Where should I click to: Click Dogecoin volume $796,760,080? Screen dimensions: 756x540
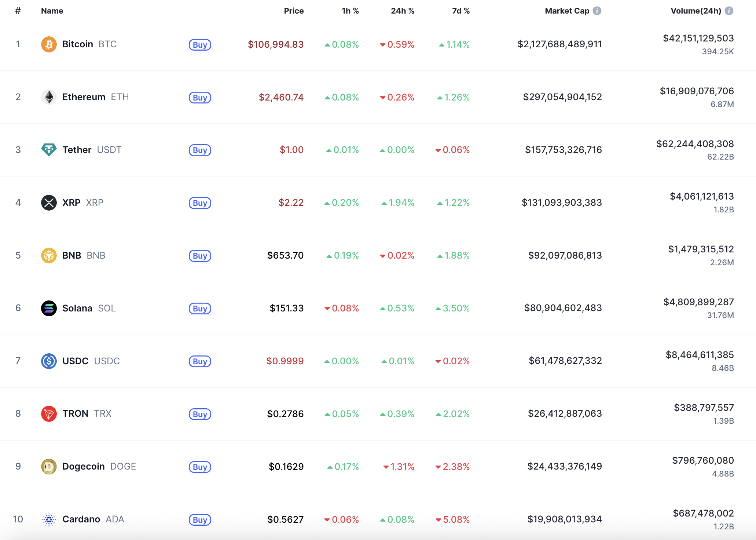[703, 460]
